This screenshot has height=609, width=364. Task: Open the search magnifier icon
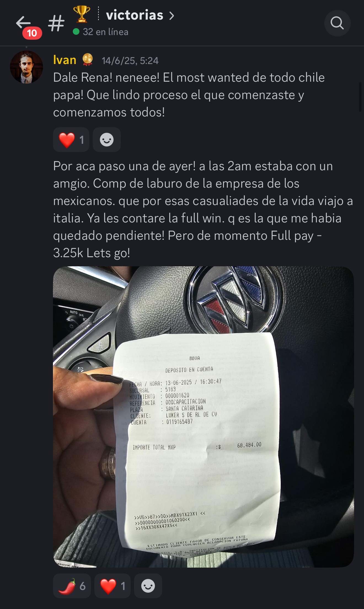[337, 23]
